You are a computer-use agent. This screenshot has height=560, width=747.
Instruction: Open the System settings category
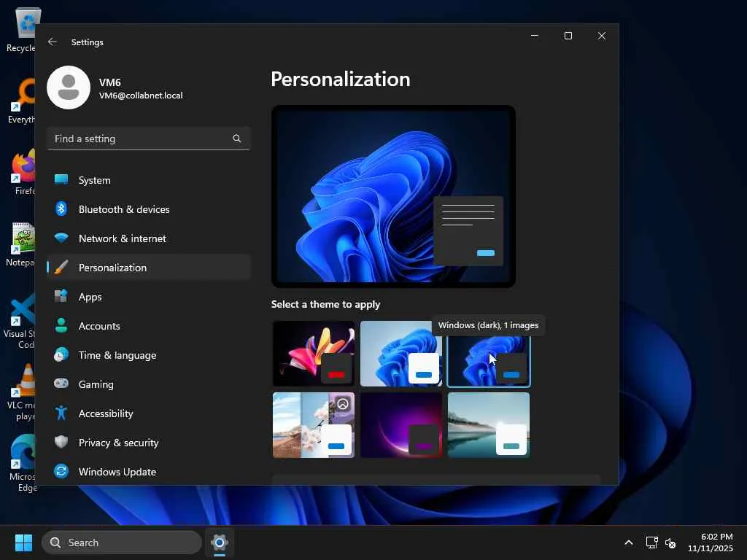[x=149, y=180]
